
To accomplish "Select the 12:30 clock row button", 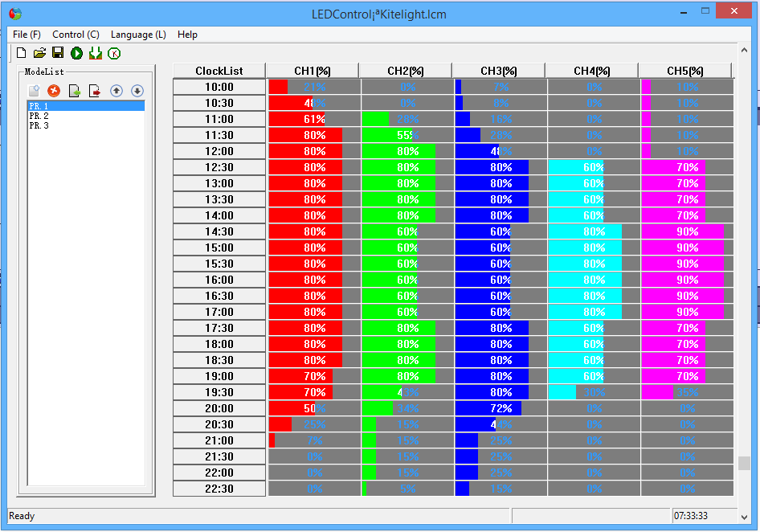I will click(x=219, y=167).
